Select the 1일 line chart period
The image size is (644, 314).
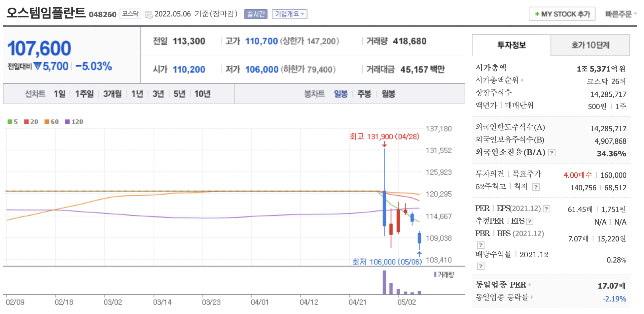click(60, 94)
